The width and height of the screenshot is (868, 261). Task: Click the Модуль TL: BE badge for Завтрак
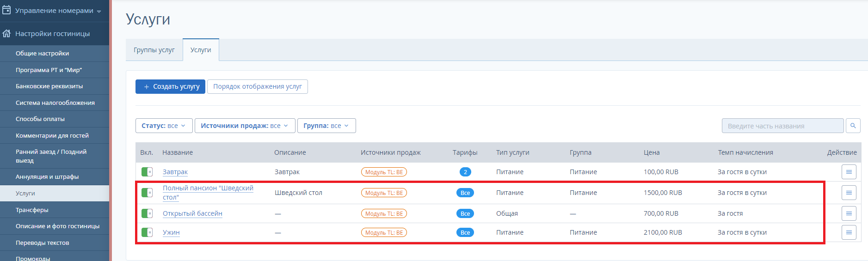[384, 172]
